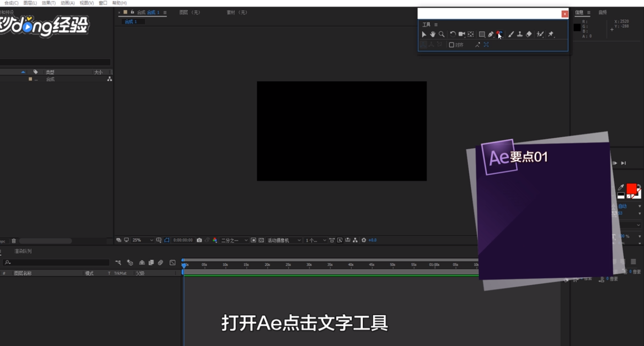This screenshot has width=644, height=346.
Task: Click the current time 0:00:00:00 display
Action: [x=183, y=240]
